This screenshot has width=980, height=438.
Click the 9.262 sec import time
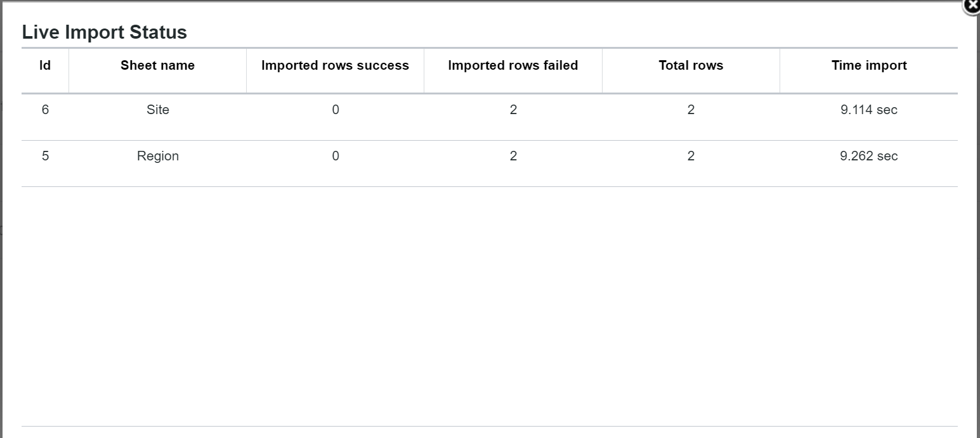(868, 156)
